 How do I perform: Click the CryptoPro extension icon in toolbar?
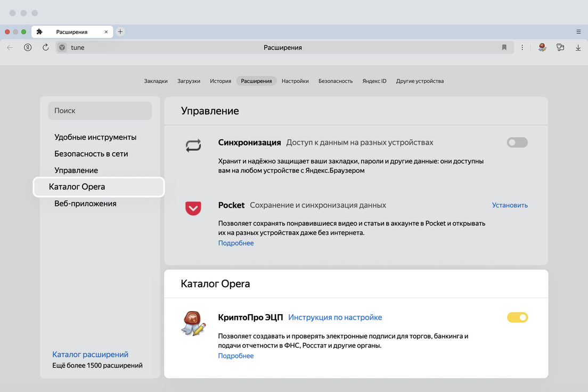click(542, 47)
